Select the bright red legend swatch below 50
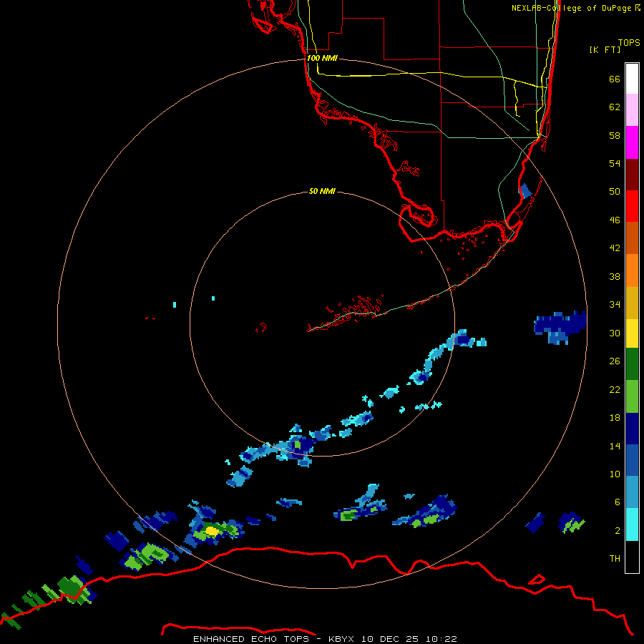 point(632,206)
